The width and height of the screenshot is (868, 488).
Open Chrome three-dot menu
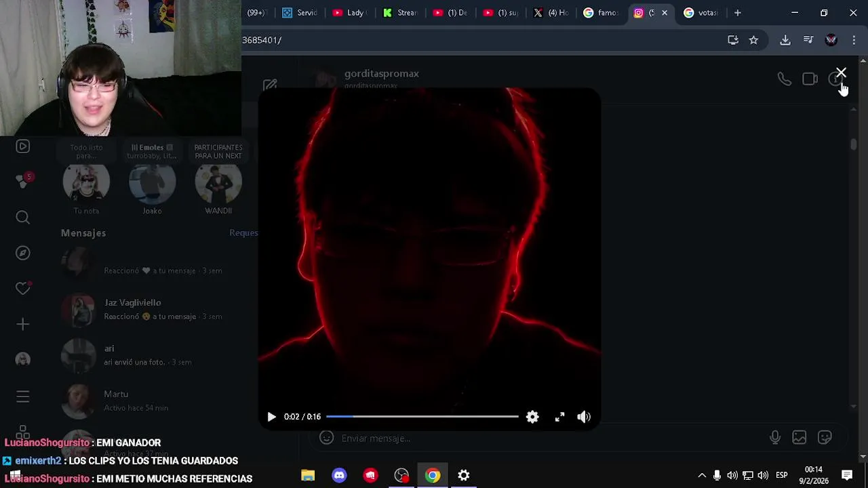coord(854,40)
